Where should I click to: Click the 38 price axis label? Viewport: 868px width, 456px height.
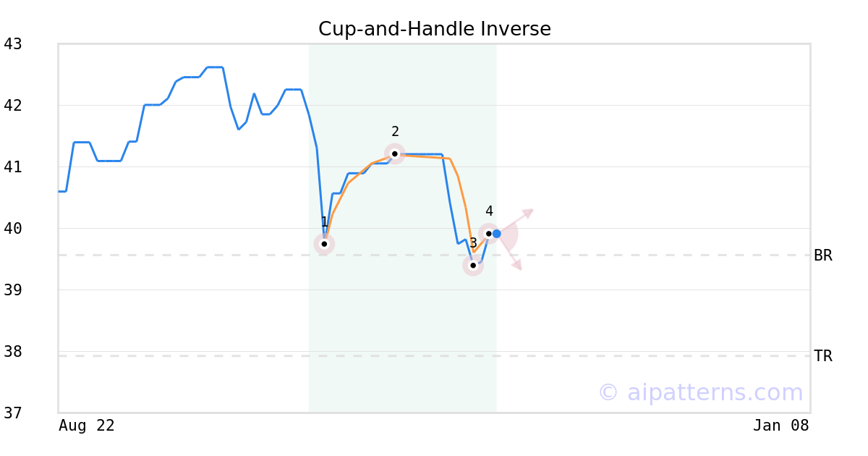[13, 352]
